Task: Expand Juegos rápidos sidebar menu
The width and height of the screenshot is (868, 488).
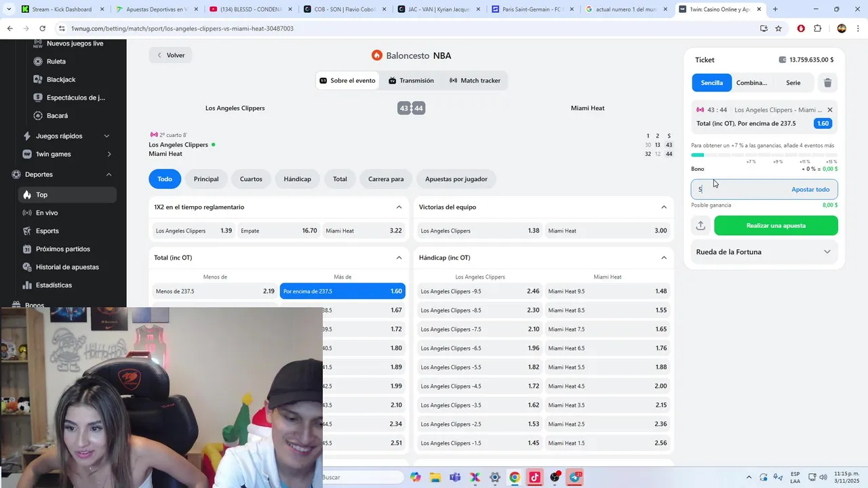Action: (x=67, y=136)
